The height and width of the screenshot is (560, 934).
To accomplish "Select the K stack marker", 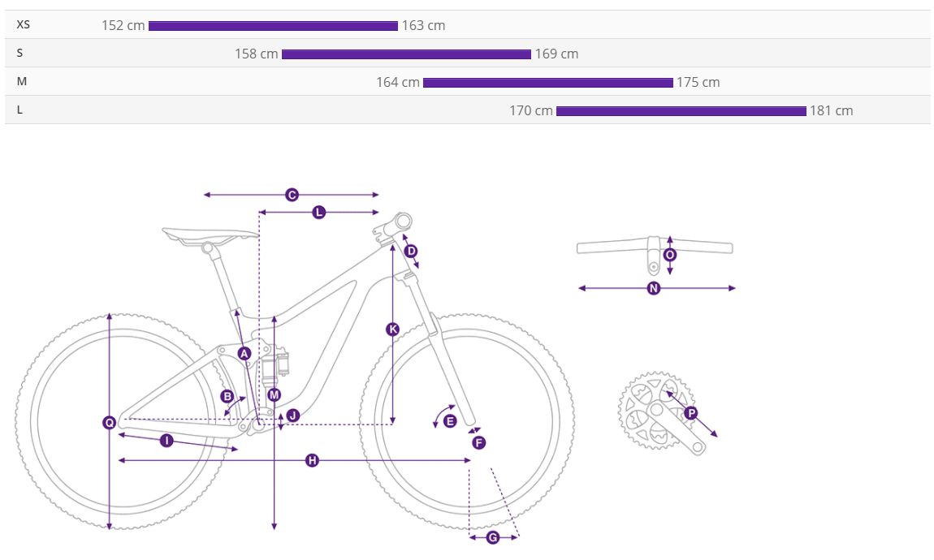I will coord(392,329).
